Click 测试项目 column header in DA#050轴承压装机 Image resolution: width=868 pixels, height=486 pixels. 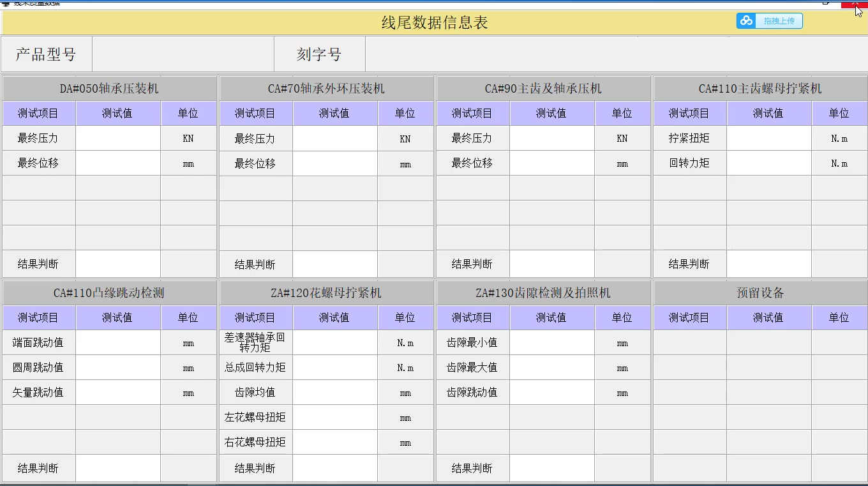click(38, 113)
